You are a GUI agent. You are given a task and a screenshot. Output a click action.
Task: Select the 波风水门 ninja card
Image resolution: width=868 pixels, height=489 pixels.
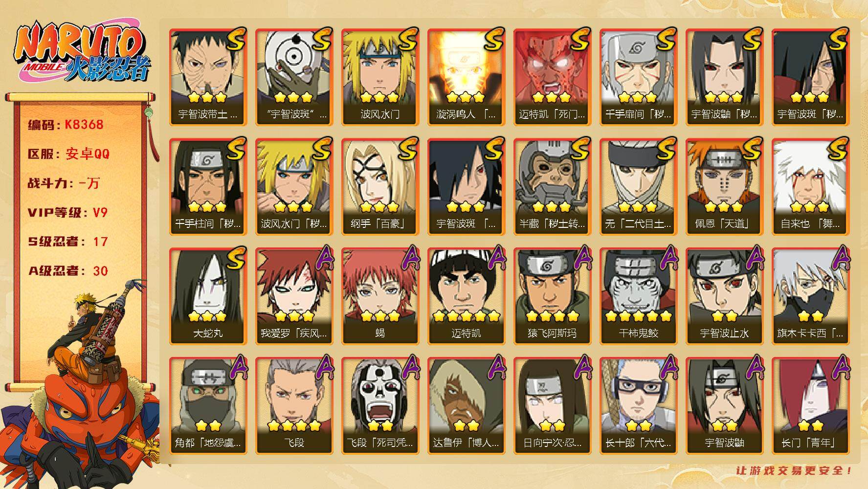(x=380, y=77)
